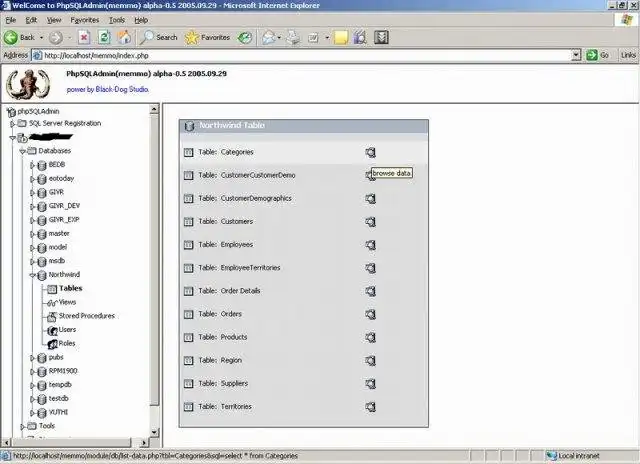Open the View menu
The height and width of the screenshot is (464, 640).
pyautogui.click(x=54, y=20)
